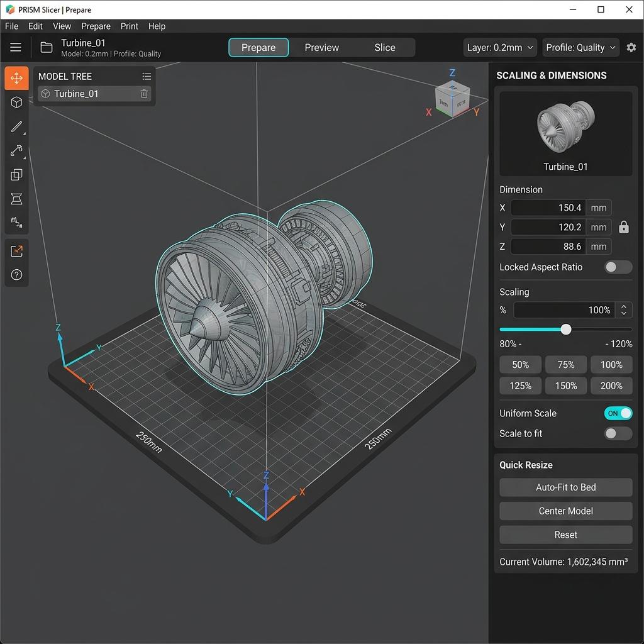The height and width of the screenshot is (644, 644).
Task: Select Turbine_01 in the model tree
Action: [94, 94]
